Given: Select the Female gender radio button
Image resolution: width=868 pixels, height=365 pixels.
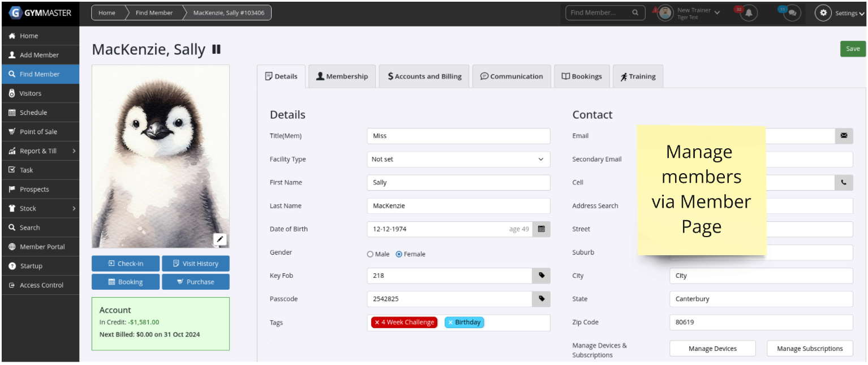Looking at the screenshot, I should 399,255.
